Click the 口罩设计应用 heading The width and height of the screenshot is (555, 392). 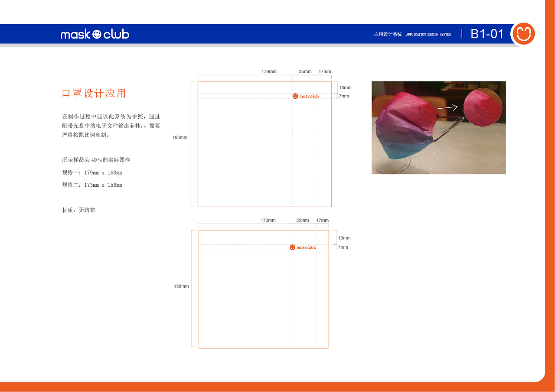pos(94,93)
